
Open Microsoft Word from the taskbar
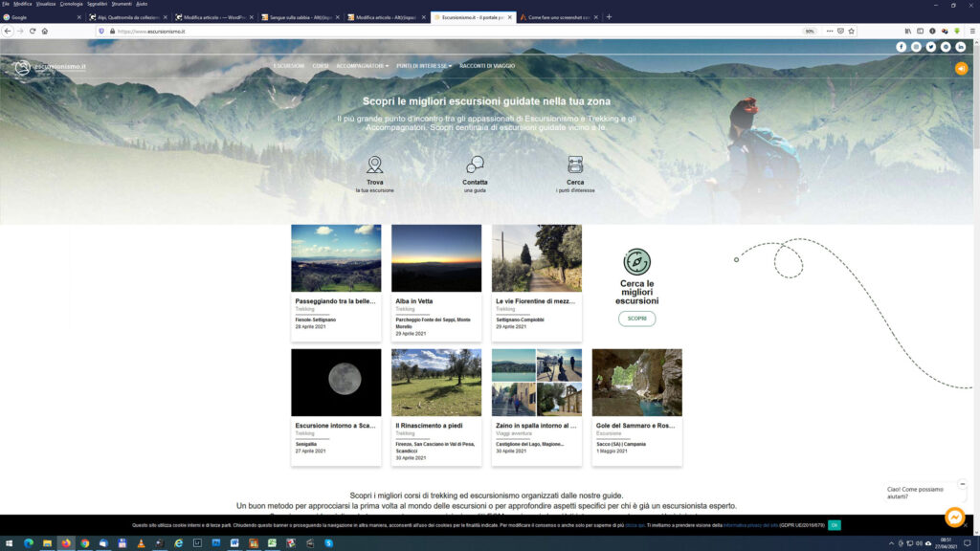tap(234, 543)
